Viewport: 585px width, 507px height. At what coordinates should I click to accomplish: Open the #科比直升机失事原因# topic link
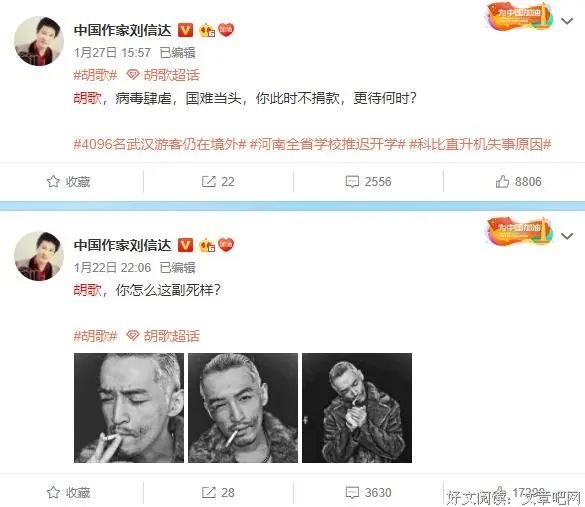tap(480, 144)
